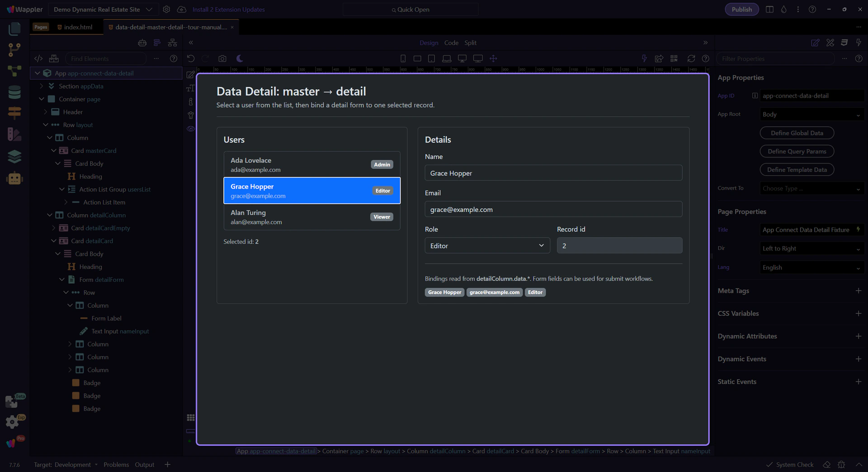
Task: Open the robot AI assistant sidebar icon
Action: pos(14,178)
